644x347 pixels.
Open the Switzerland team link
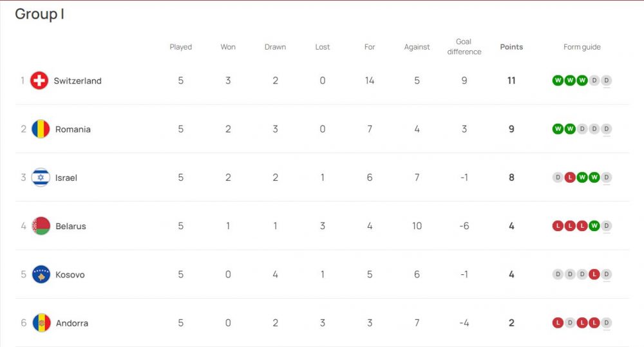78,81
